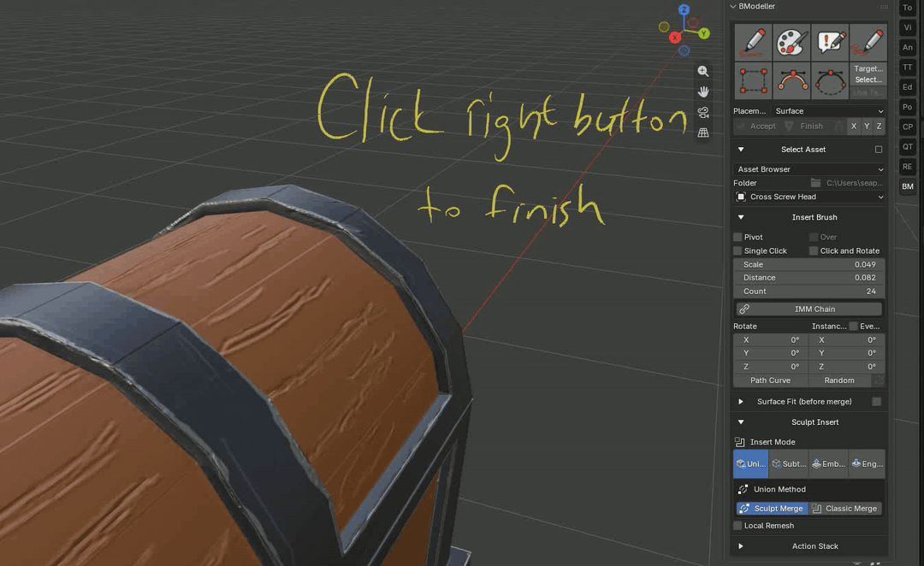The height and width of the screenshot is (566, 924).
Task: Click the Path Curve button
Action: click(770, 380)
